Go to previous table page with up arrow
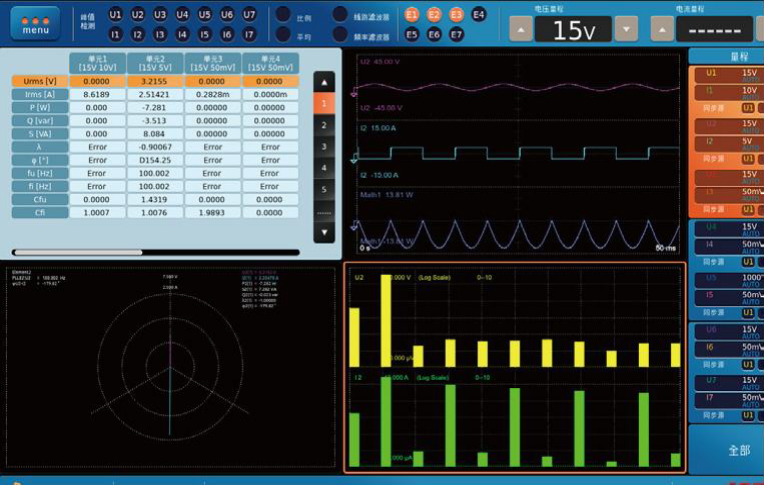 tap(324, 82)
